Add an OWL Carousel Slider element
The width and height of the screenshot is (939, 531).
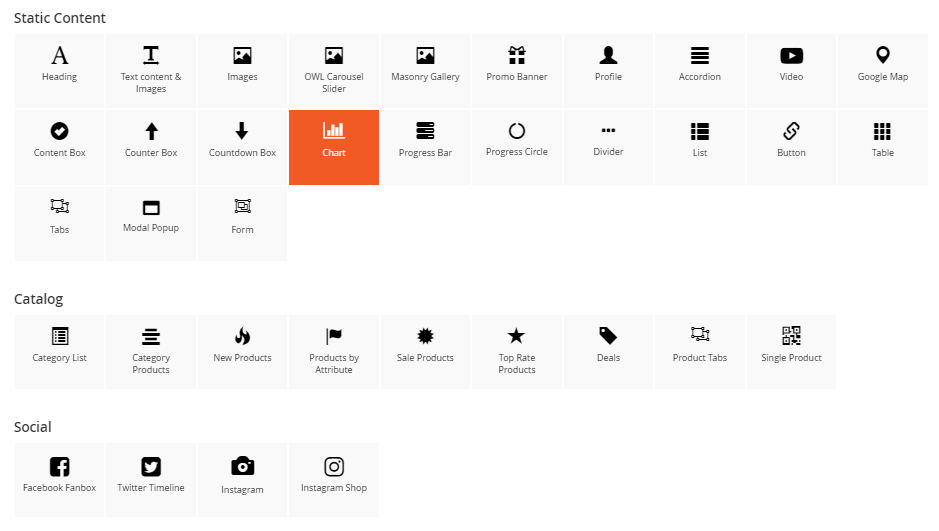point(334,70)
